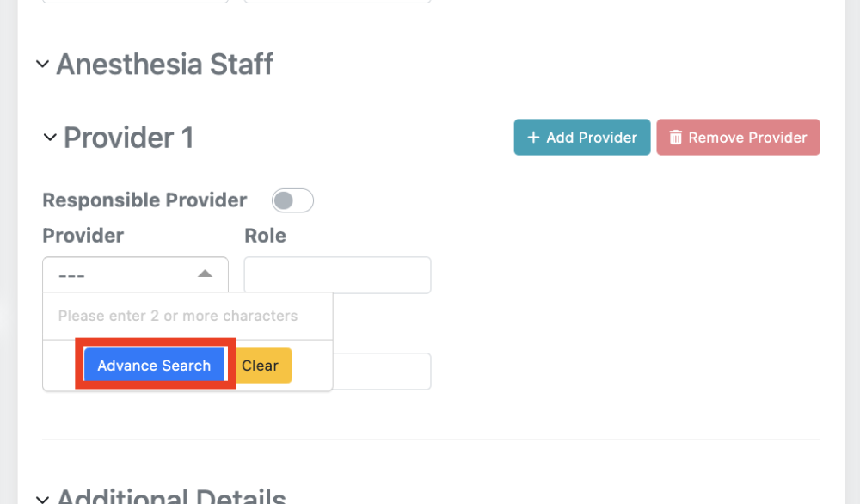Click the chevron beside Provider 1
This screenshot has width=860, height=504.
pos(49,138)
